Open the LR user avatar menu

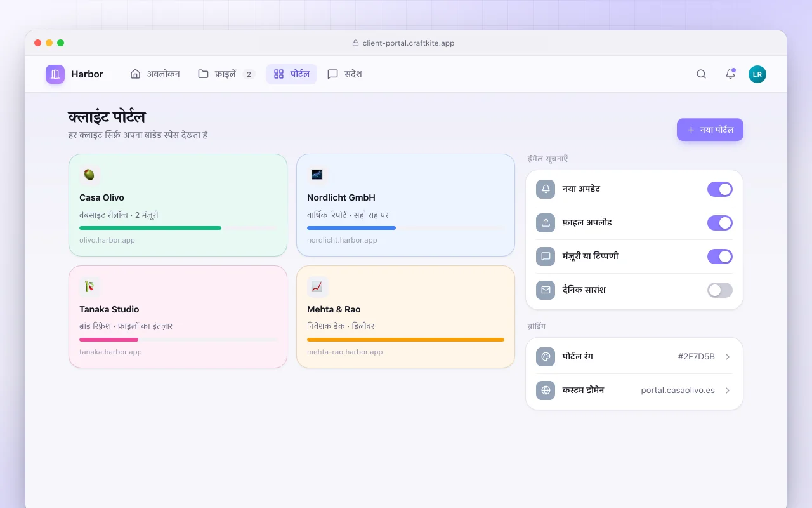[x=757, y=74]
